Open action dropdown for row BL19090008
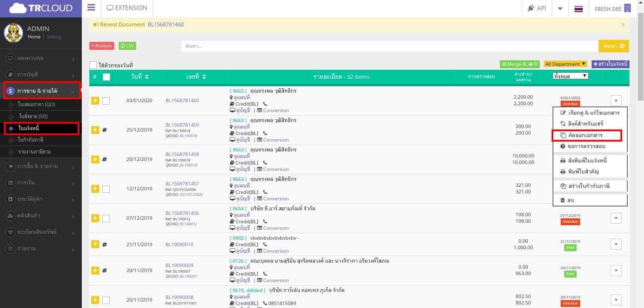Screen dimensions: 644x308 (616, 300)
